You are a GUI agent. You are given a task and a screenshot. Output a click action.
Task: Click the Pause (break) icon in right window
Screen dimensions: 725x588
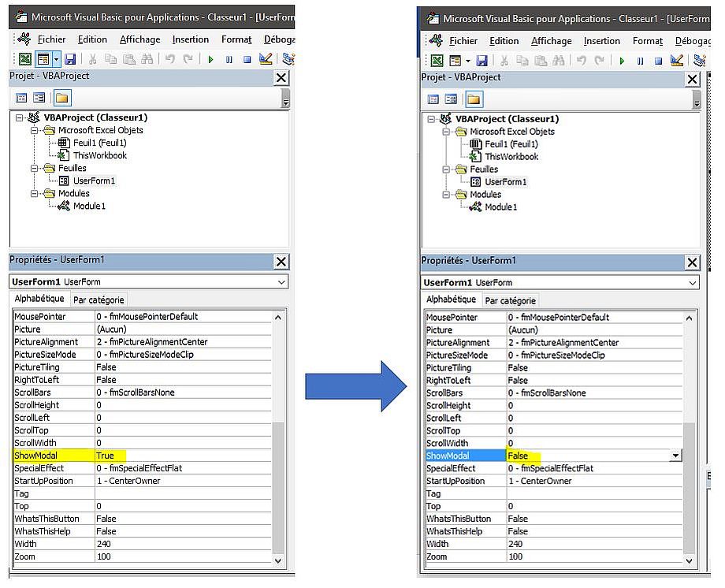[x=640, y=61]
